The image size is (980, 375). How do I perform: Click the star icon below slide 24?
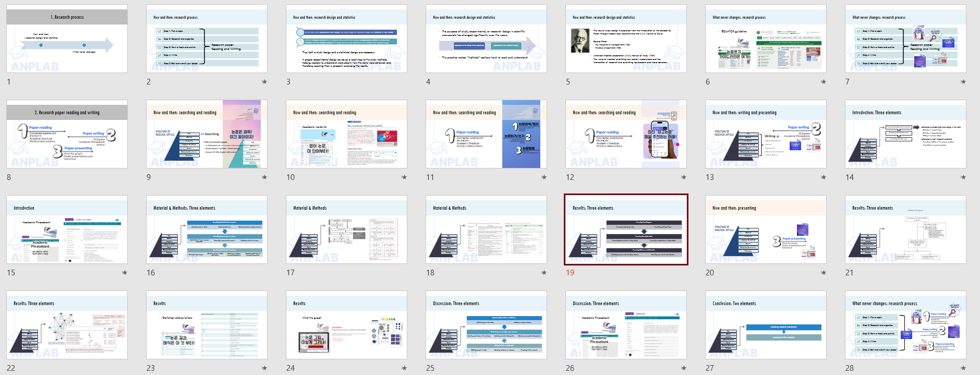point(404,368)
